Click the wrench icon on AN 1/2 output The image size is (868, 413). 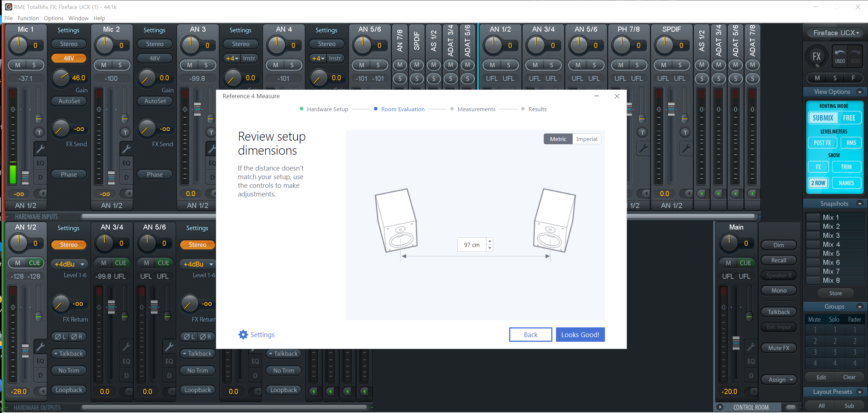40,347
